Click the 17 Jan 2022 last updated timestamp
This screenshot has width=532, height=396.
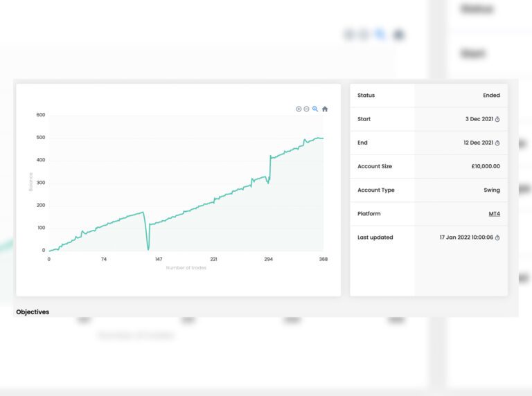click(465, 237)
